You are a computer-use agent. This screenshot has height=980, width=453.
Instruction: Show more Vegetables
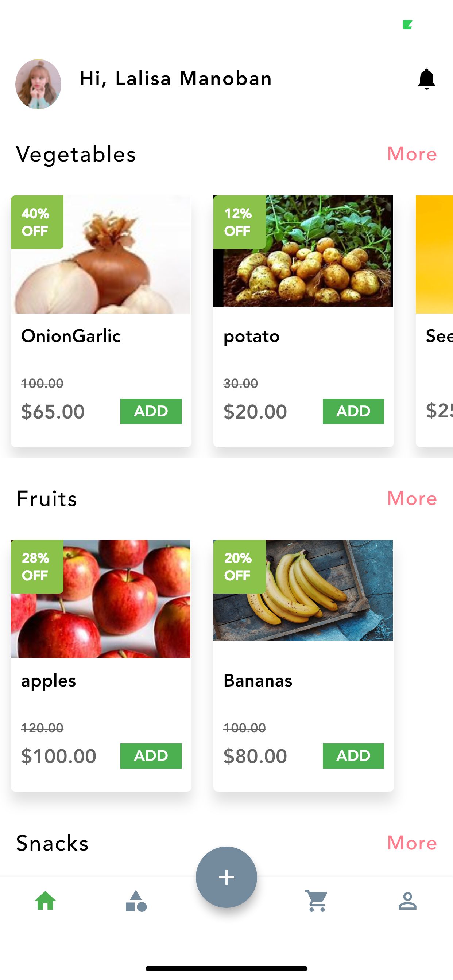coord(412,154)
